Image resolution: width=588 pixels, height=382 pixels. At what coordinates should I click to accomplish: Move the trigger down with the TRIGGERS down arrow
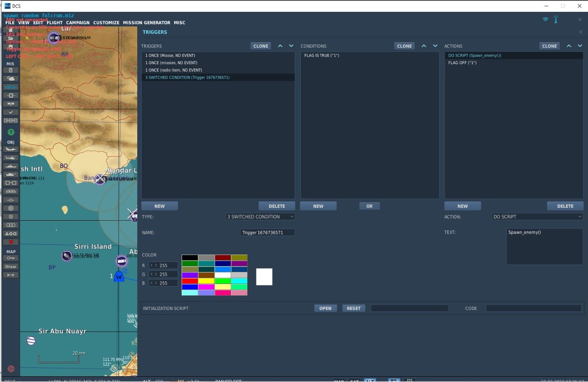291,46
